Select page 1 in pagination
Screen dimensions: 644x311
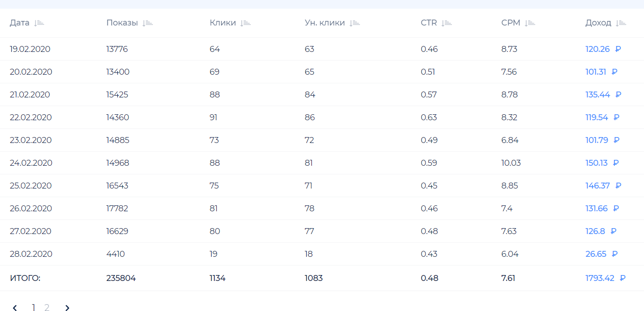33,308
